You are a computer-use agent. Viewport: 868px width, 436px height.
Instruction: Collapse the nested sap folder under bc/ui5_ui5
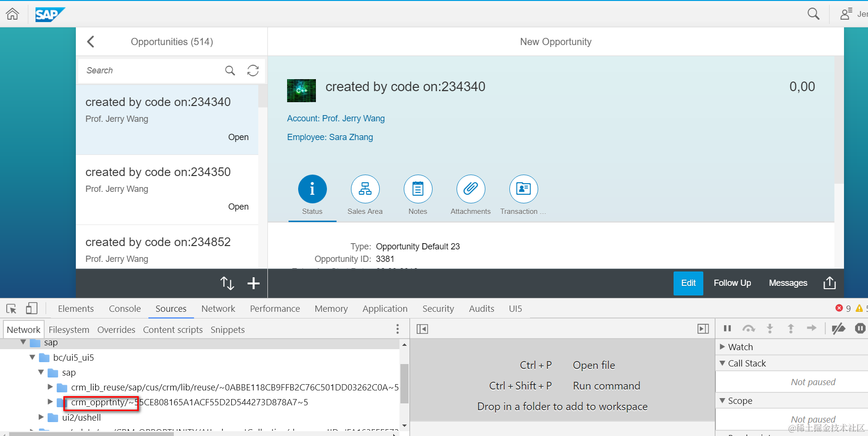[41, 372]
